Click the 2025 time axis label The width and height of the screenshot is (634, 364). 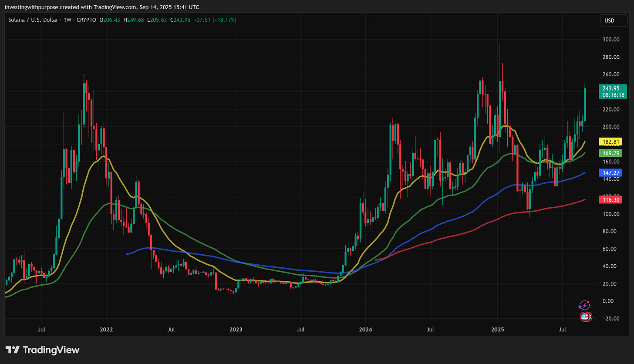(497, 330)
